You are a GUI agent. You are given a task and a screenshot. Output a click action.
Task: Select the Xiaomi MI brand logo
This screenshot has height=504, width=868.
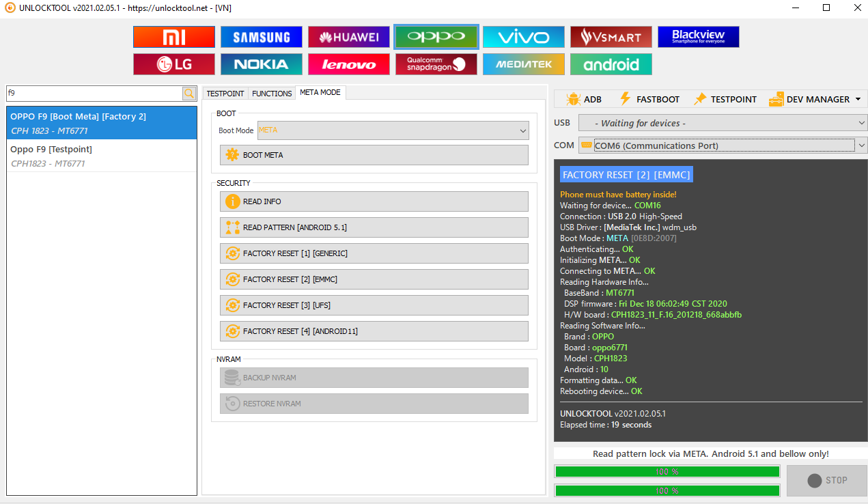coord(174,37)
